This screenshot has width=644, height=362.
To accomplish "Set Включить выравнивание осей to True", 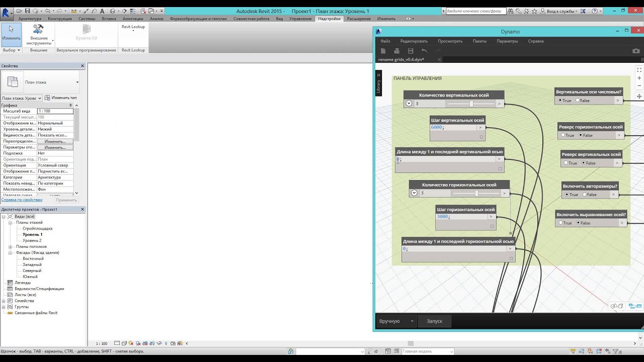I will 560,223.
